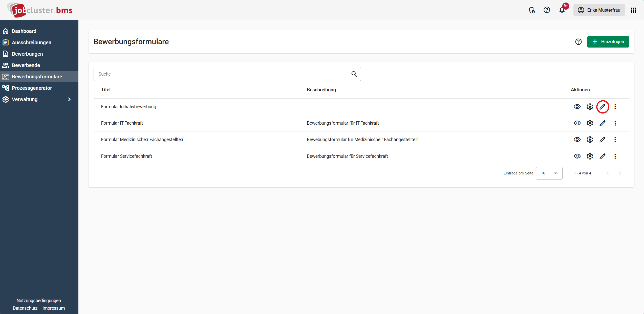Edit Formular Servicefachkraft with pencil icon
The width and height of the screenshot is (644, 314).
pyautogui.click(x=603, y=156)
